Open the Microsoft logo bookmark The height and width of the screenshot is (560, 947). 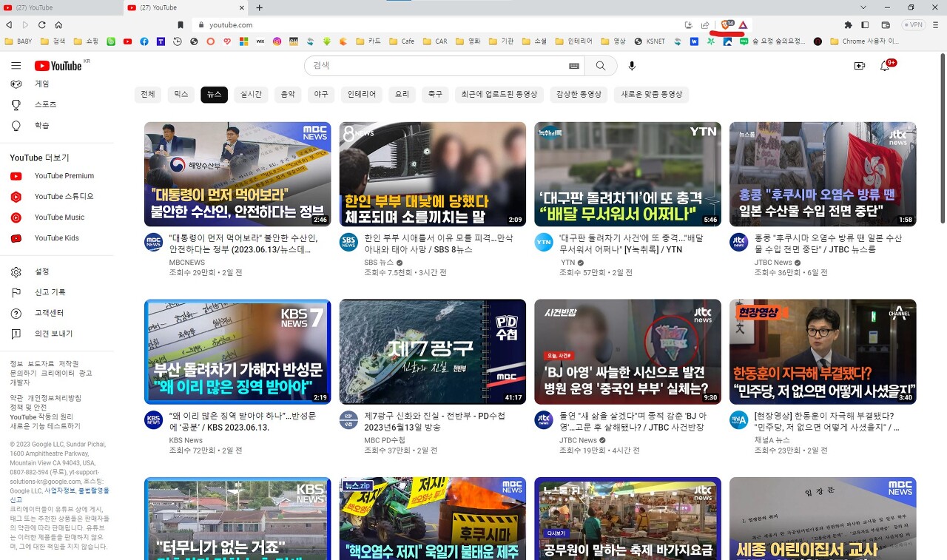tap(243, 41)
